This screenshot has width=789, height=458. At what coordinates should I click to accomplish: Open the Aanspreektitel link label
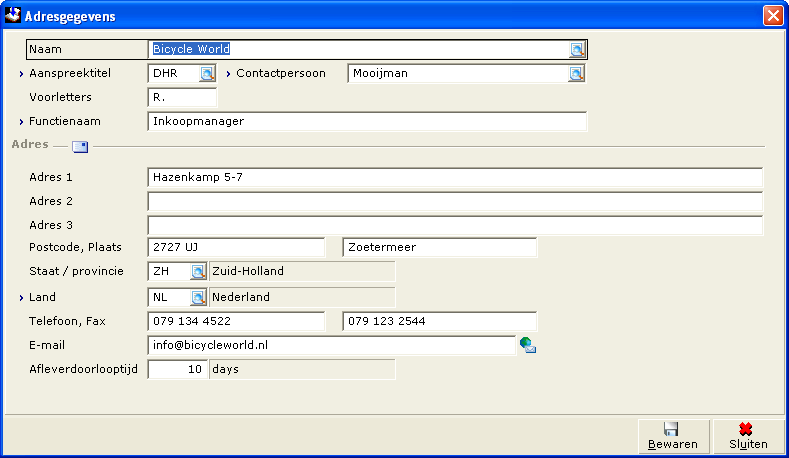click(x=70, y=73)
